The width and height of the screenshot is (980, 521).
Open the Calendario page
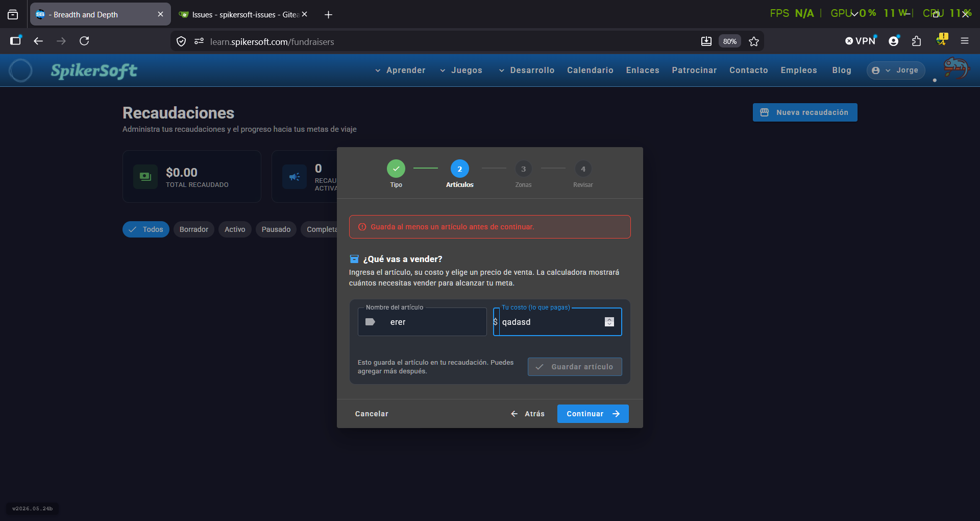tap(590, 70)
